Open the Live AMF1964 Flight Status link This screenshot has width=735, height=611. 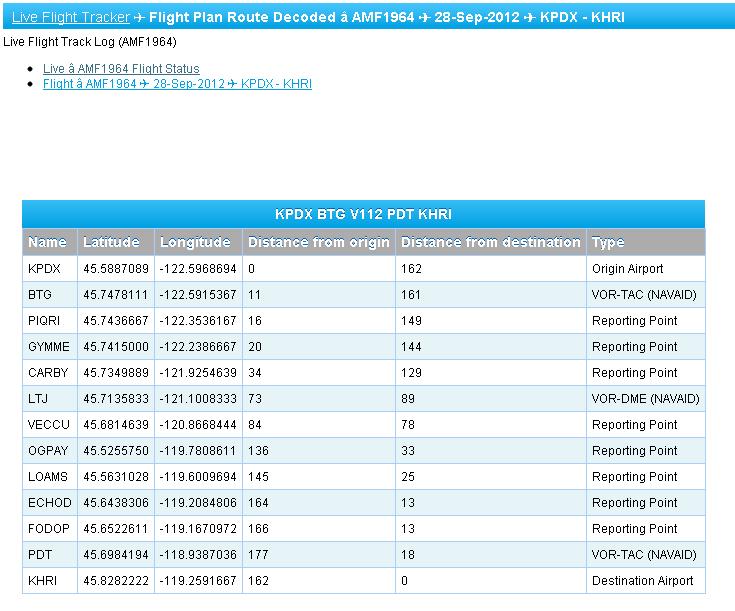coord(121,69)
